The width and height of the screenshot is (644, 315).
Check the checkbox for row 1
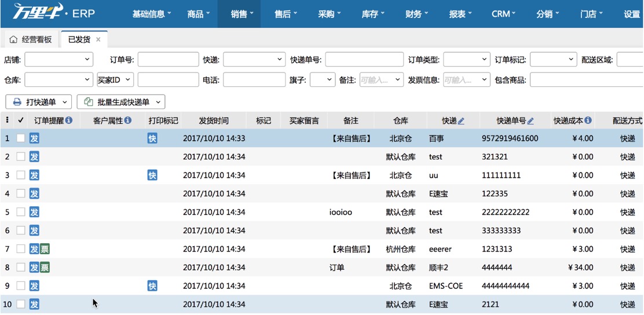[x=20, y=138]
